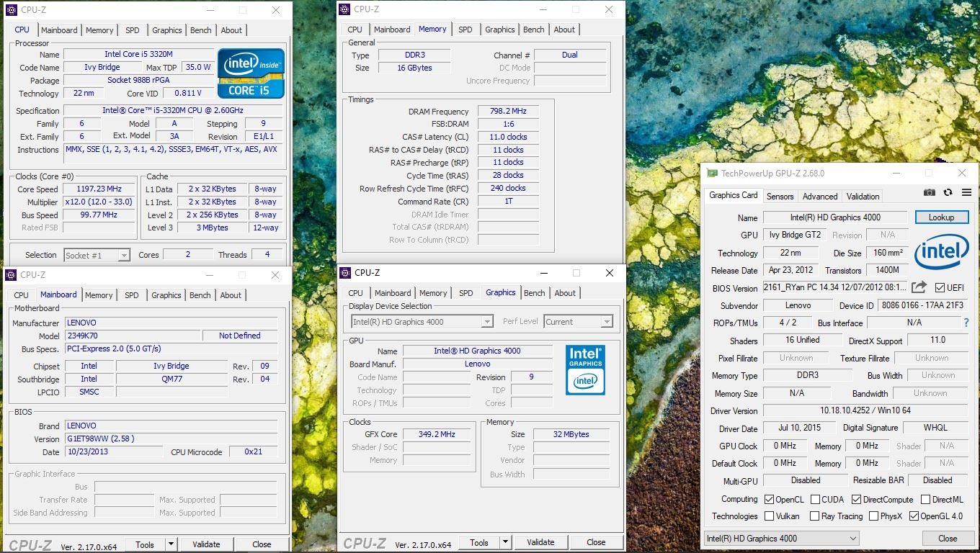Open the GPU selector dropdown at GPU-Z bottom
Screen dimensions: 980x553
point(782,538)
